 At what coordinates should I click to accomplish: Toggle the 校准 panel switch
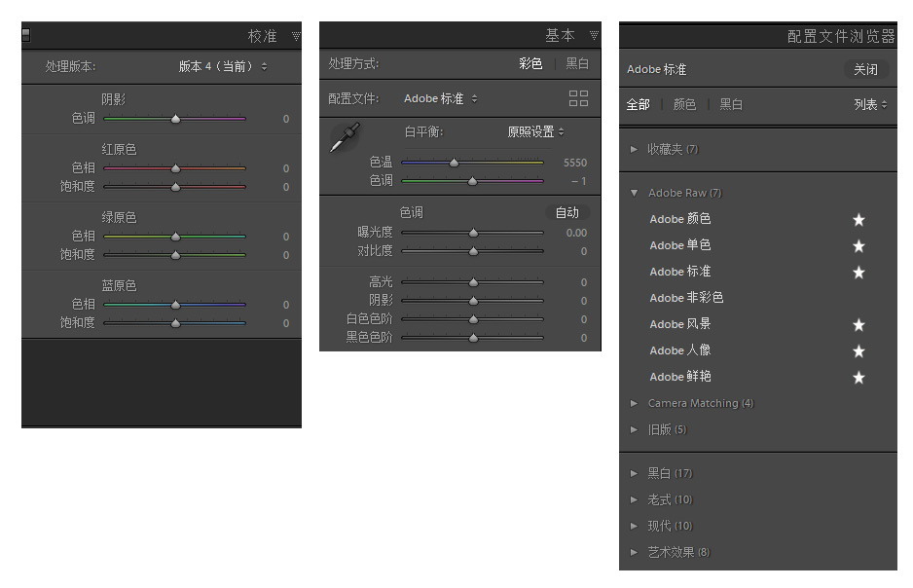(x=25, y=35)
